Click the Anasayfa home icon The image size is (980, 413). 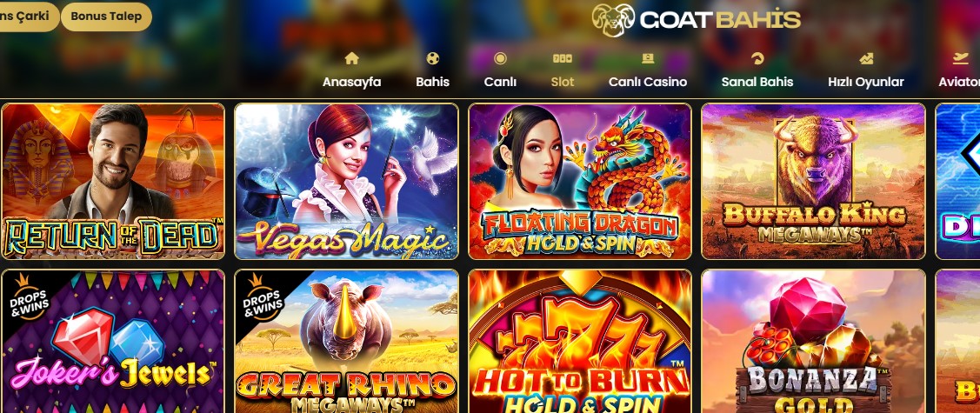coord(352,59)
